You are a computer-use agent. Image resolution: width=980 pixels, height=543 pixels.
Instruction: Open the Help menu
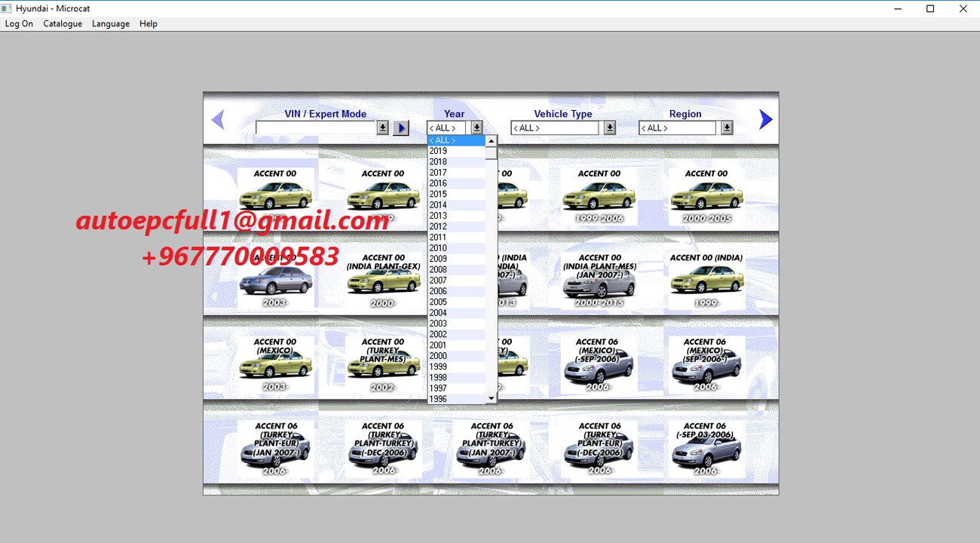coord(149,24)
